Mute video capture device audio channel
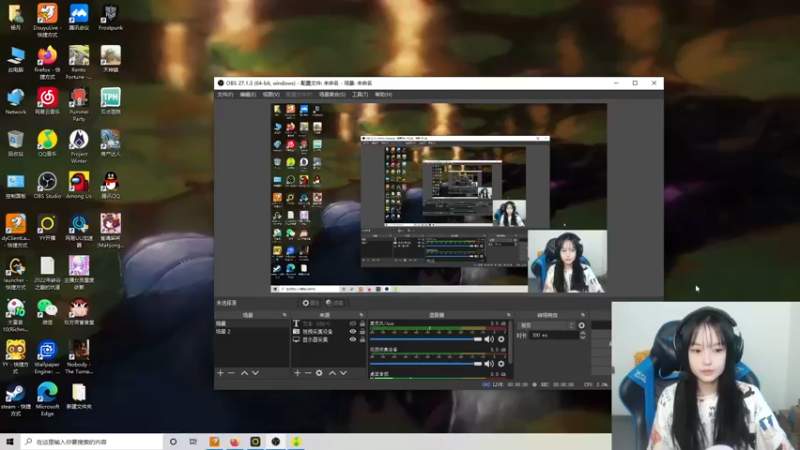The width and height of the screenshot is (800, 450). [x=489, y=364]
